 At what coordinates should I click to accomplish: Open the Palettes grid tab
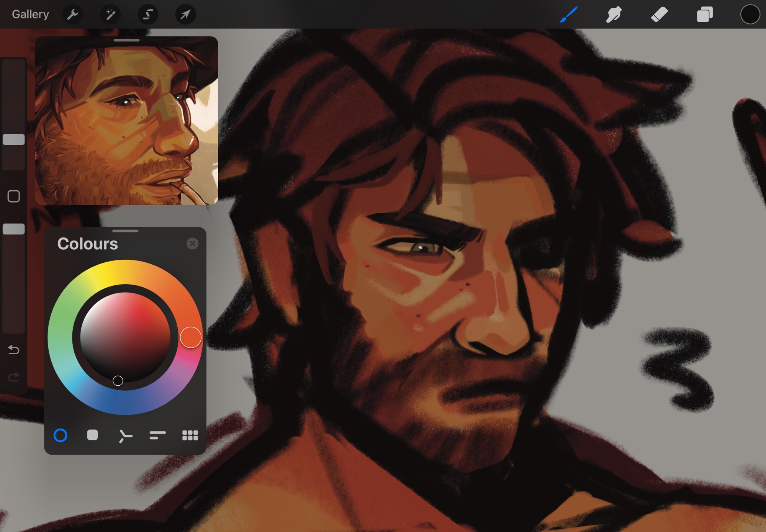[190, 435]
